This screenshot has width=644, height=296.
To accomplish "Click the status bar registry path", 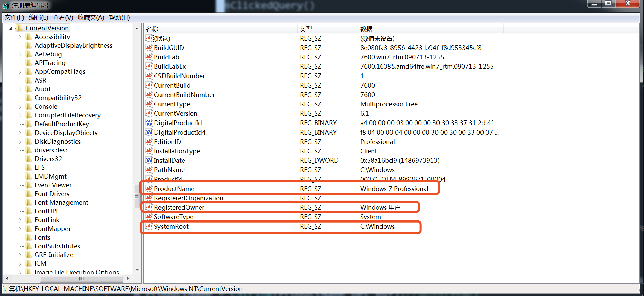I will (123, 289).
